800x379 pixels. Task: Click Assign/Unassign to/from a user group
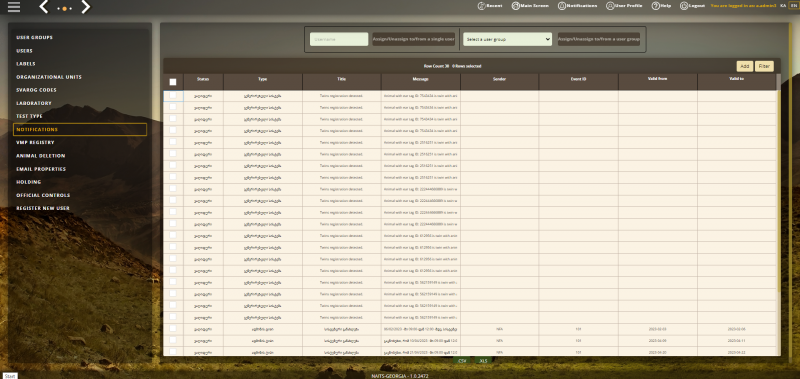(x=598, y=39)
